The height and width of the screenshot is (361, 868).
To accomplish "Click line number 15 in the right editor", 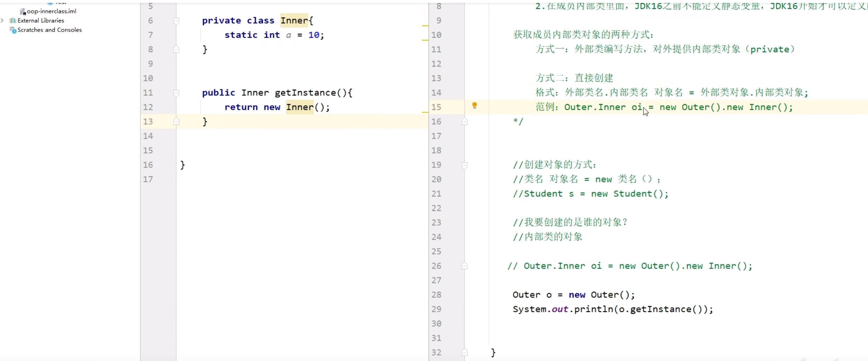I will (x=436, y=107).
